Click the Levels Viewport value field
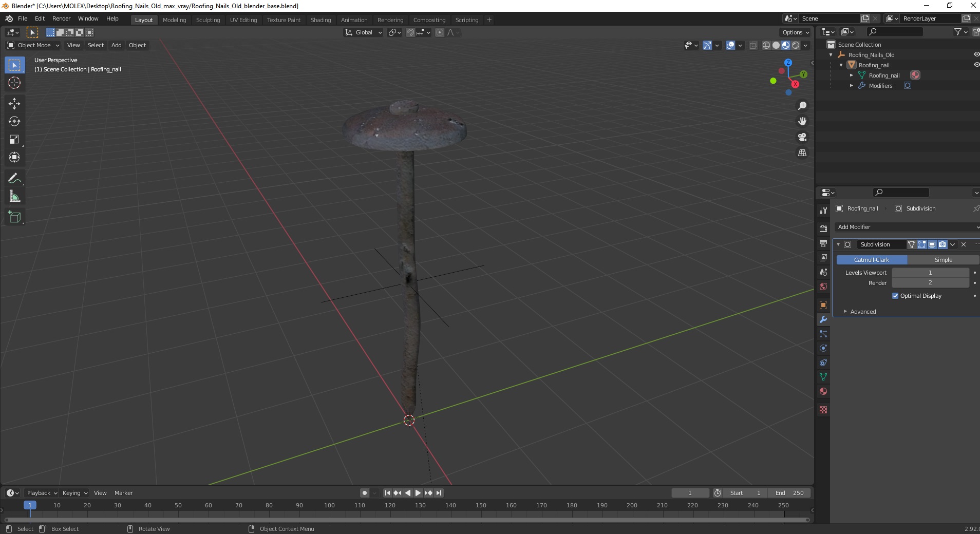This screenshot has width=980, height=534. (930, 273)
